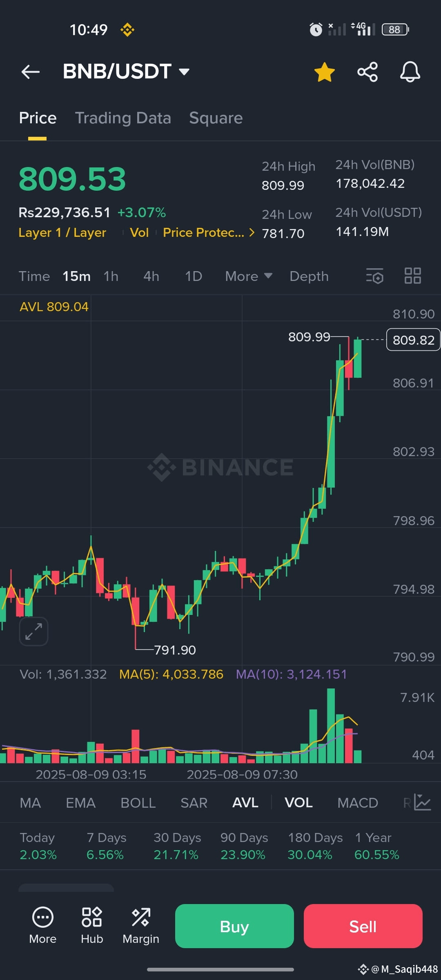Select the 4h interval

coord(151,276)
